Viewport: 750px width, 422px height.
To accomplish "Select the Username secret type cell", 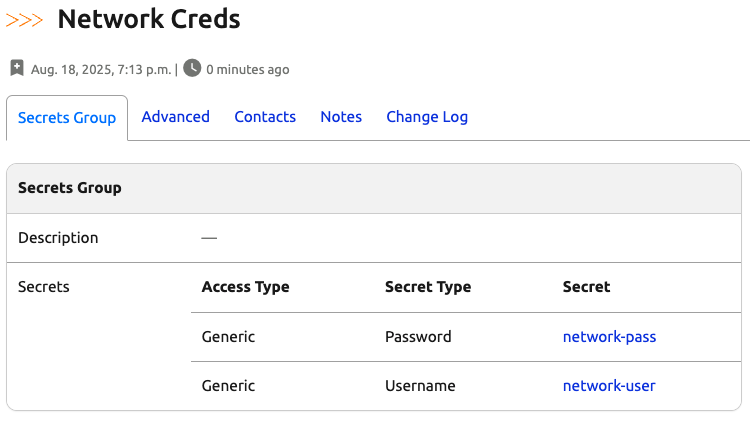I will (420, 386).
